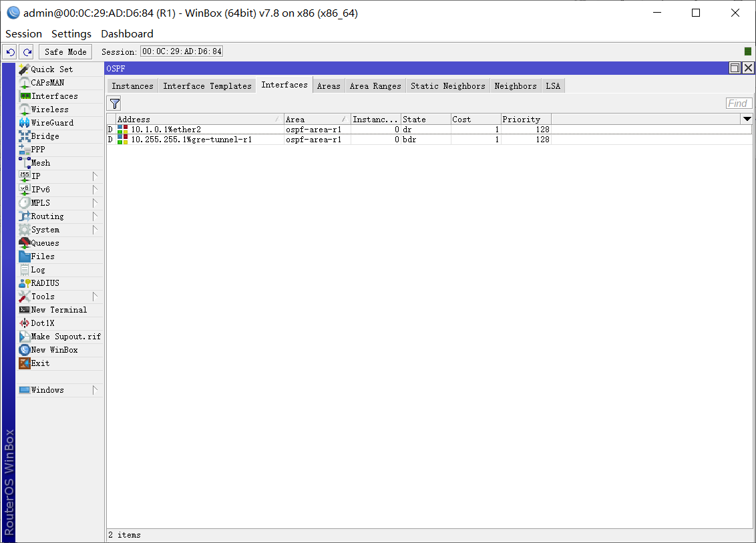Close the OSPF inner window
Screen dimensions: 756x543
[748, 68]
